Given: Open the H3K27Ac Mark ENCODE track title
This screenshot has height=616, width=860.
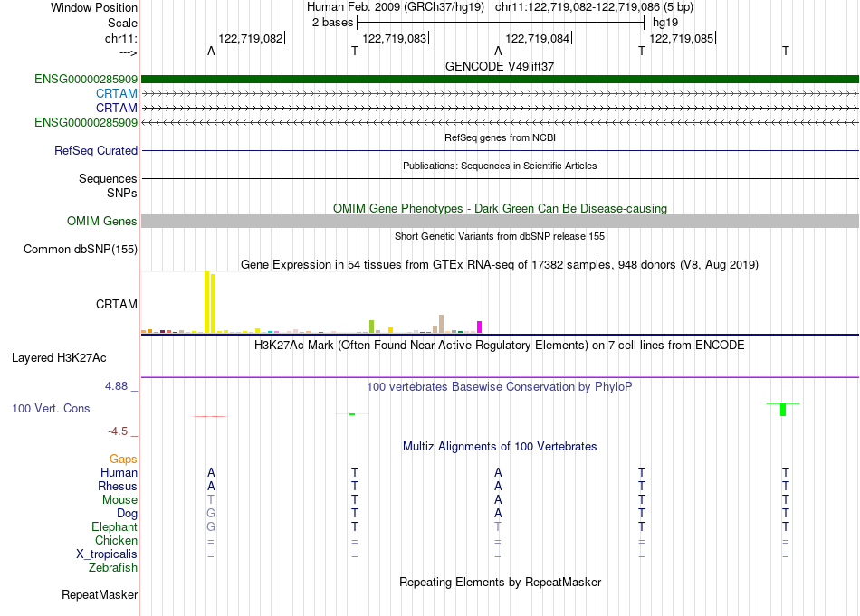Looking at the screenshot, I should 500,346.
